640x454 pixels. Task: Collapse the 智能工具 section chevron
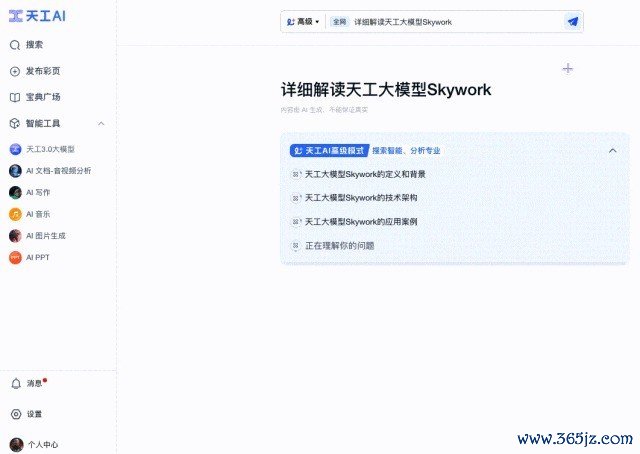coord(101,123)
